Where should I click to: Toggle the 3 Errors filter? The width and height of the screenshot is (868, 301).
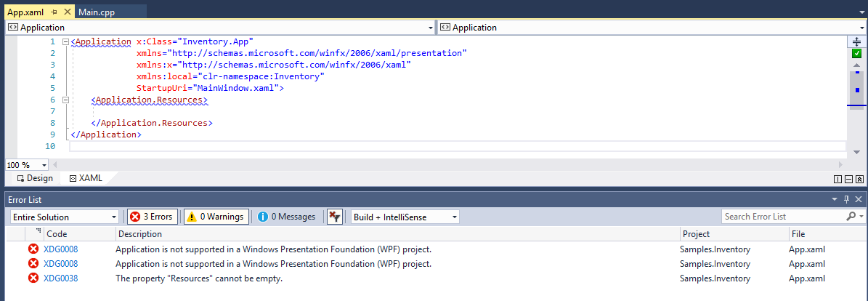click(x=153, y=217)
